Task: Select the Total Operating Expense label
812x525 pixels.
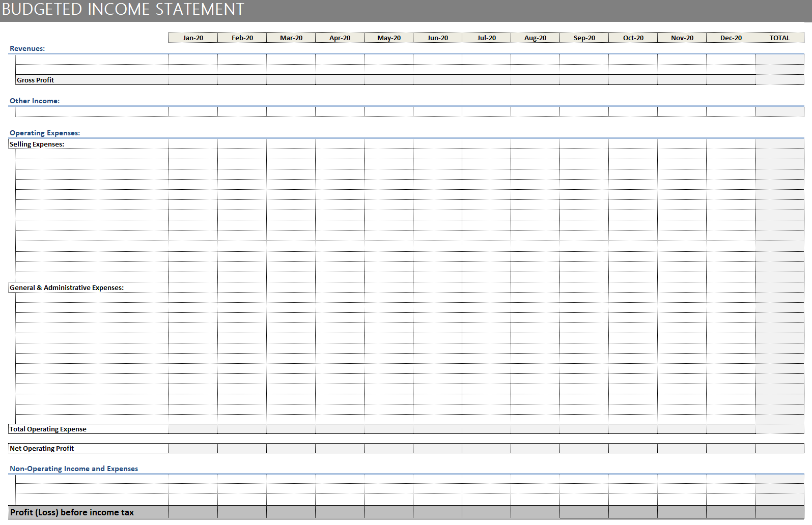Action: (x=48, y=429)
